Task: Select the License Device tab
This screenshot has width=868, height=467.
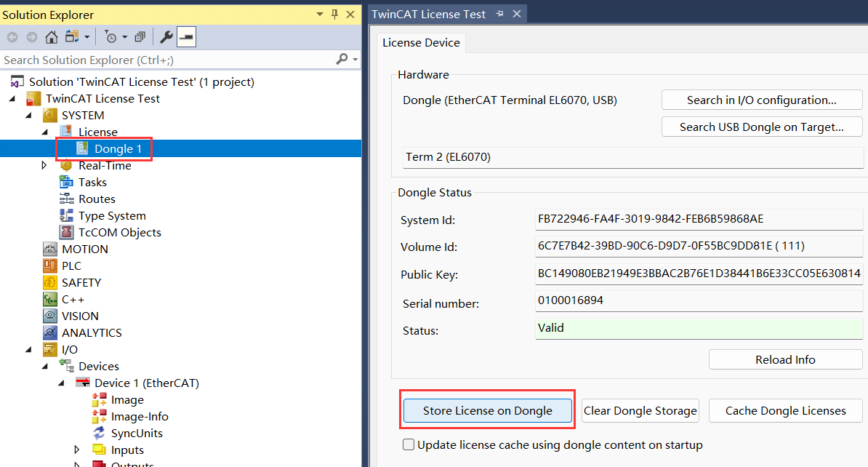Action: pos(421,43)
